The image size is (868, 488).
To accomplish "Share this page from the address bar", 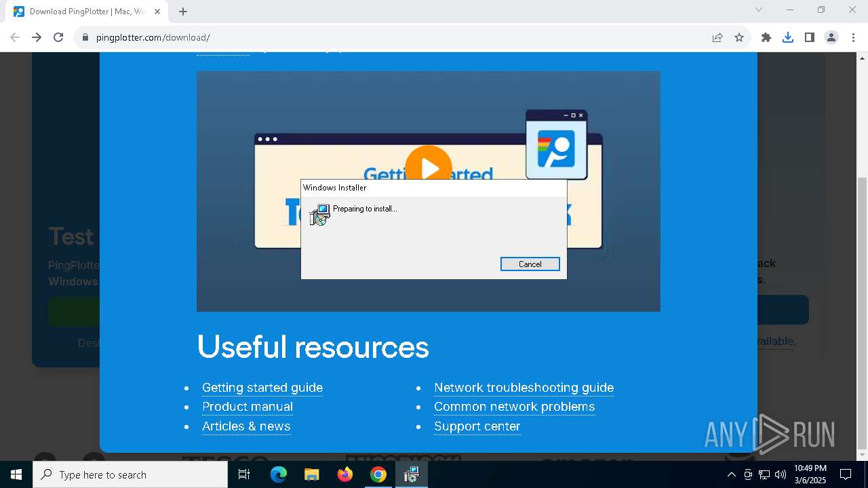I will pos(717,37).
